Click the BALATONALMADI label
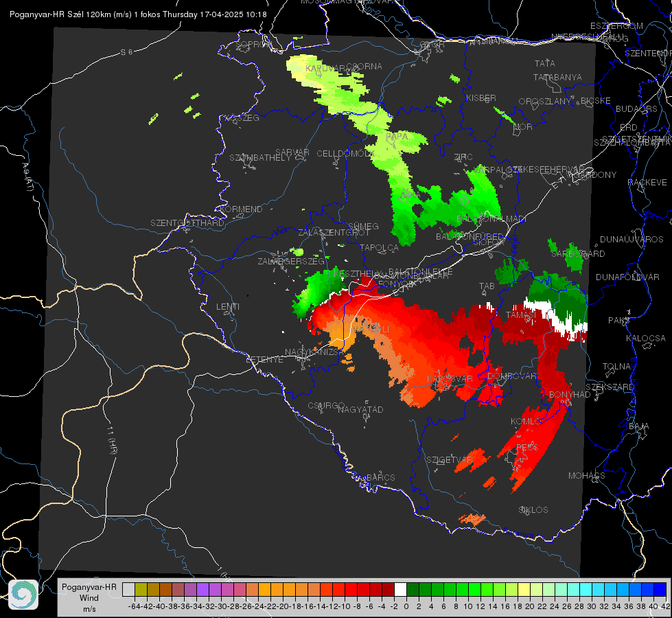 coord(491,219)
